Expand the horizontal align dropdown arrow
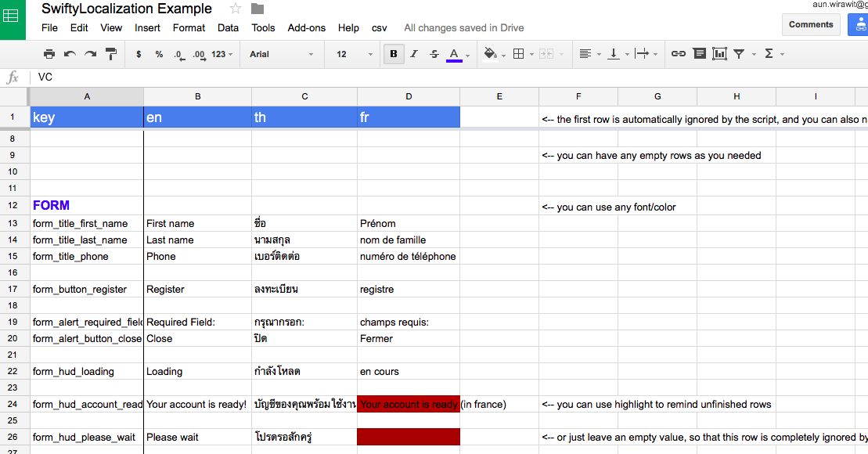This screenshot has width=868, height=454. [599, 54]
